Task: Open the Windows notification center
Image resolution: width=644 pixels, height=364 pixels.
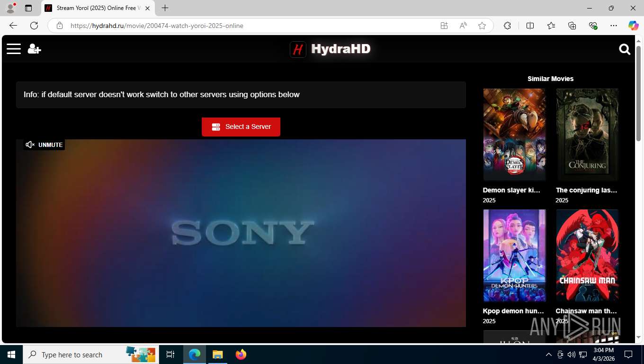Action: 628,355
